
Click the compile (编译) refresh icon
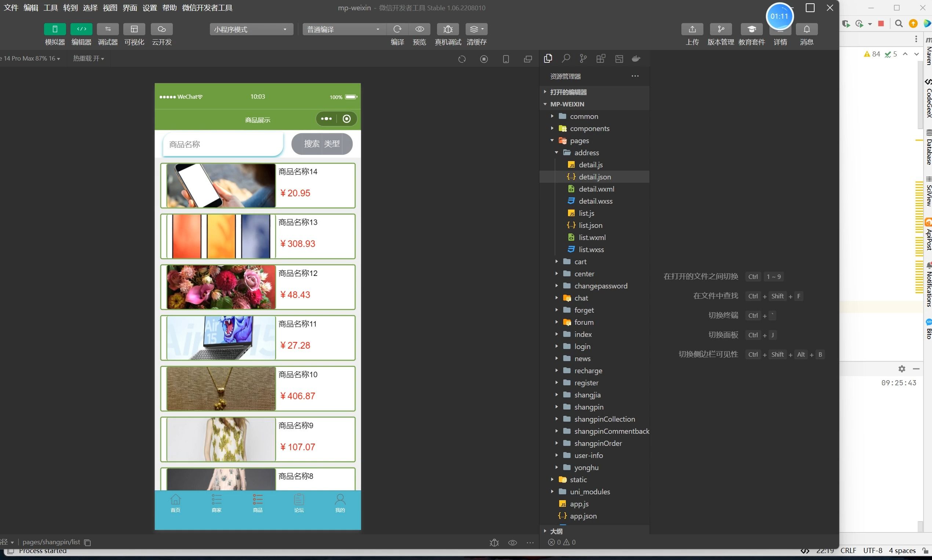click(x=397, y=29)
